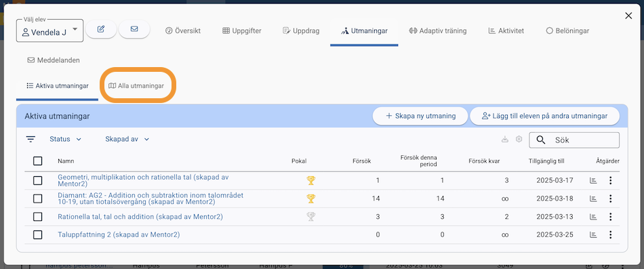
Task: Click the edit pencil icon button
Action: tap(101, 29)
